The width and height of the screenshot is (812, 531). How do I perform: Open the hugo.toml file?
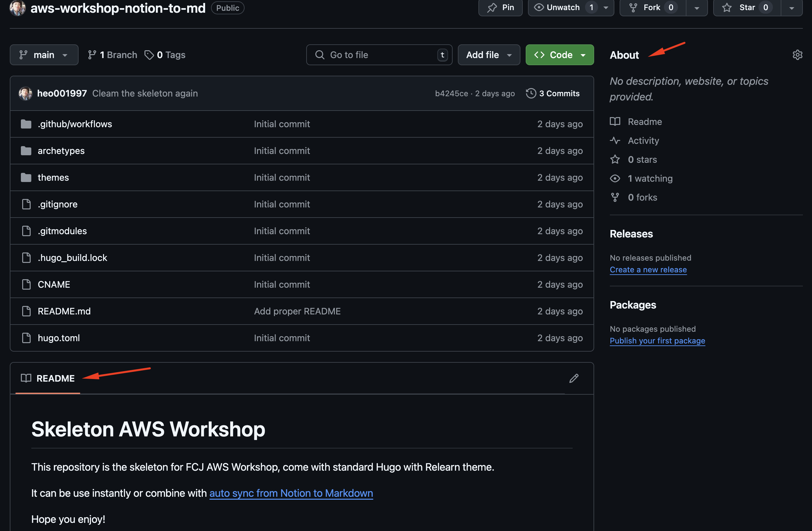coord(59,338)
